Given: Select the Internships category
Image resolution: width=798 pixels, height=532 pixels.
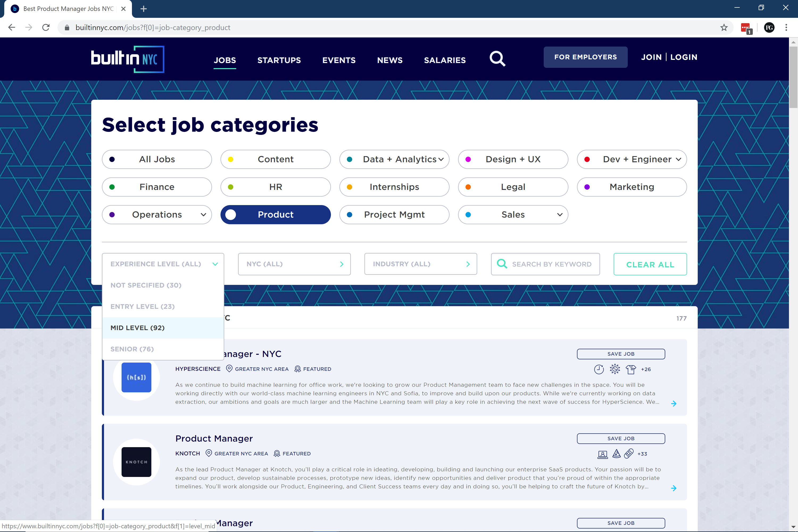Looking at the screenshot, I should click(x=394, y=187).
